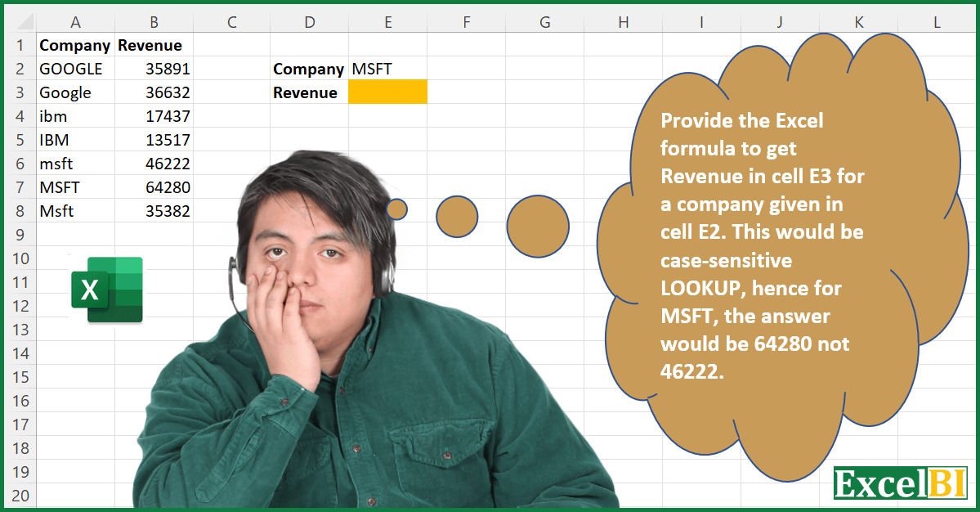Select row 9 header
The height and width of the screenshot is (512, 980).
tap(20, 235)
